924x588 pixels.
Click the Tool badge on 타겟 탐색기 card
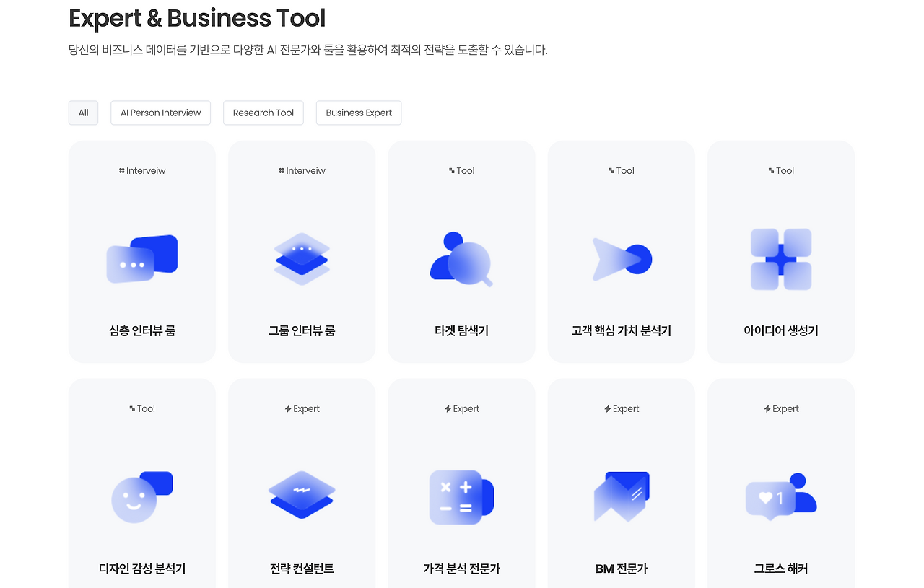tap(461, 170)
